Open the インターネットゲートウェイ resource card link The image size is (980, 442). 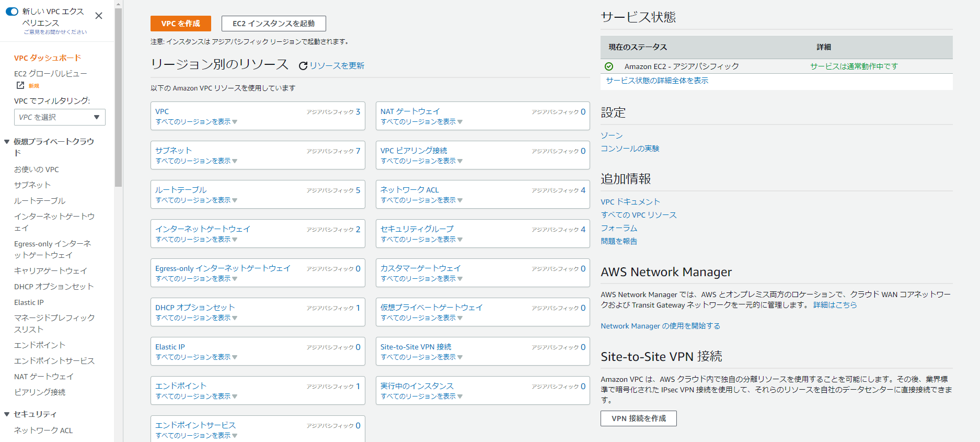[x=203, y=229]
